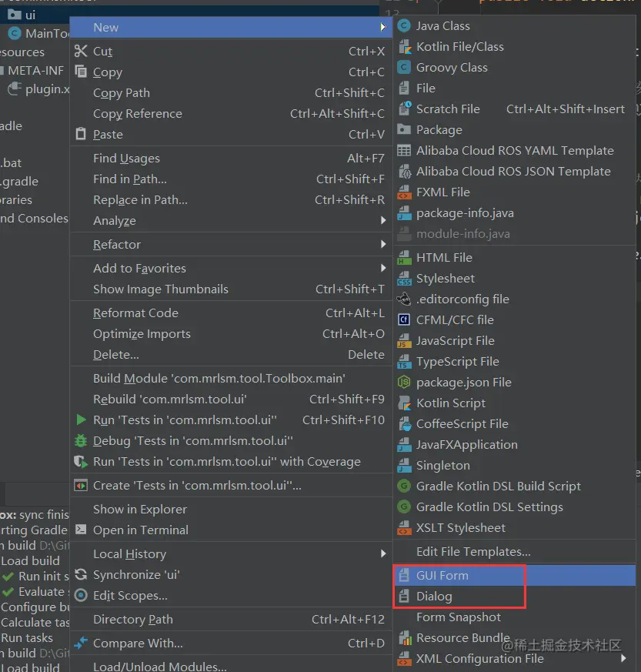Click the Run with Coverage shield icon

(x=81, y=462)
